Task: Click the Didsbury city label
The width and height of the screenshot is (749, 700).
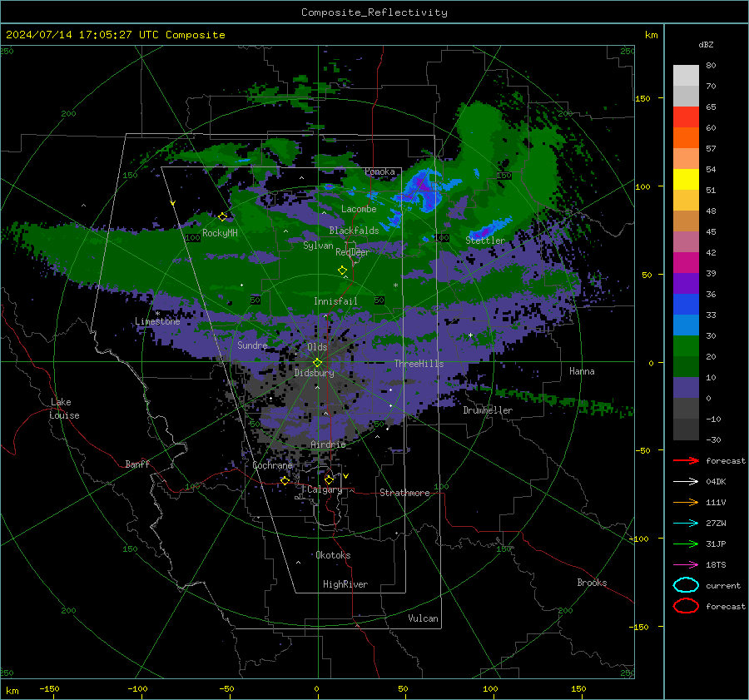Action: pyautogui.click(x=314, y=373)
